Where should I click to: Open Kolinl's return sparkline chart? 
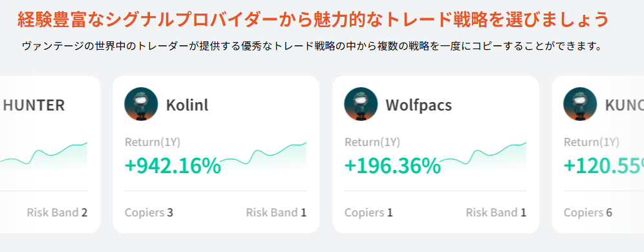[264, 156]
